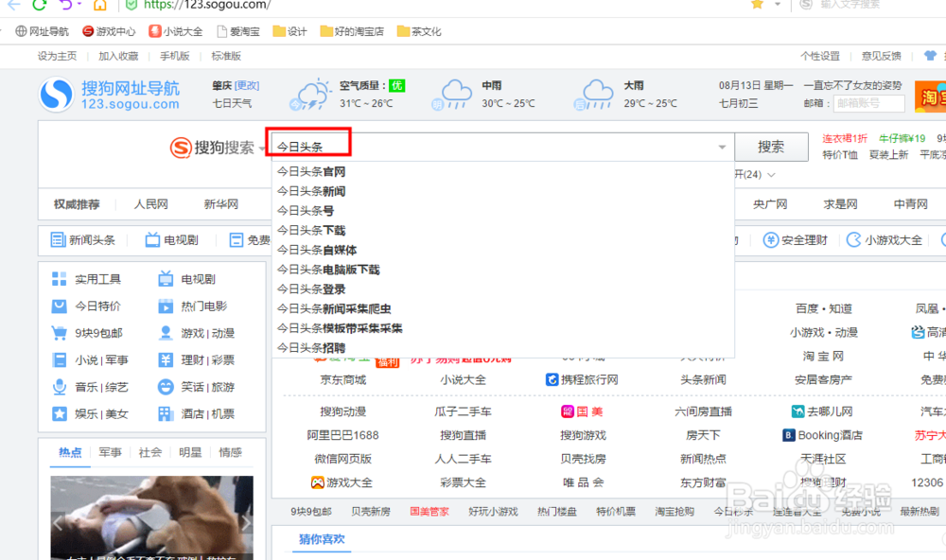Expand the bookmark star dropdown arrow
This screenshot has height=560, width=946.
[778, 4]
